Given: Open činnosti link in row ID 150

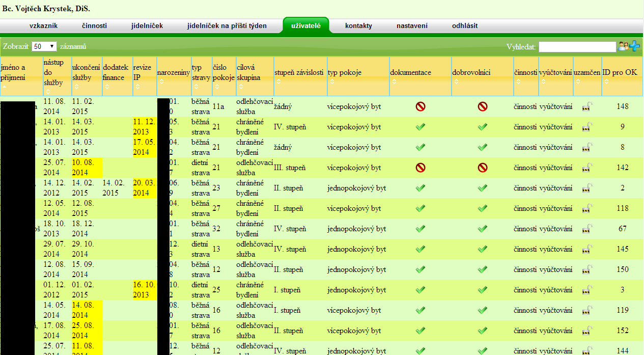Looking at the screenshot, I should pyautogui.click(x=525, y=269).
